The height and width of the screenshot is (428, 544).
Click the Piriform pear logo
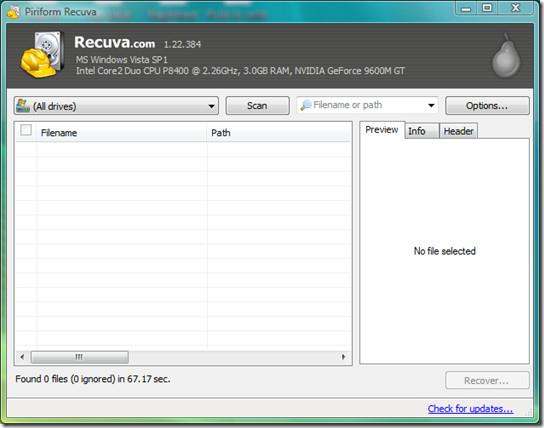507,56
